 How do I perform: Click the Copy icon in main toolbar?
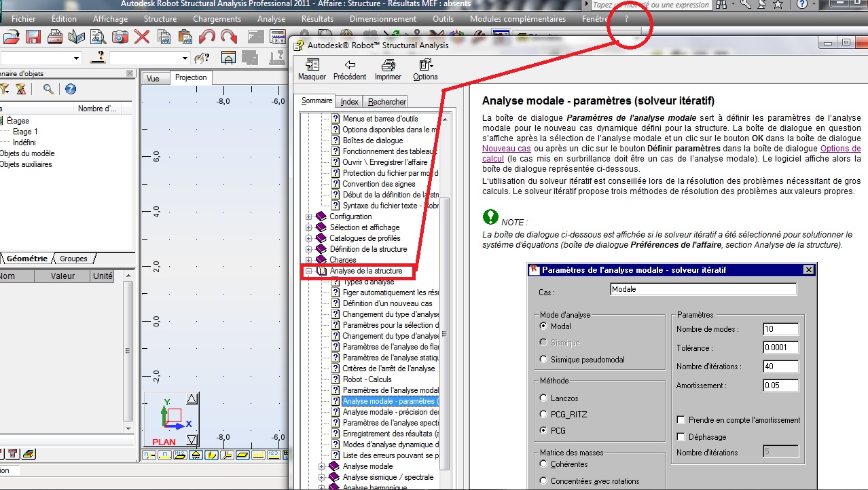click(164, 37)
